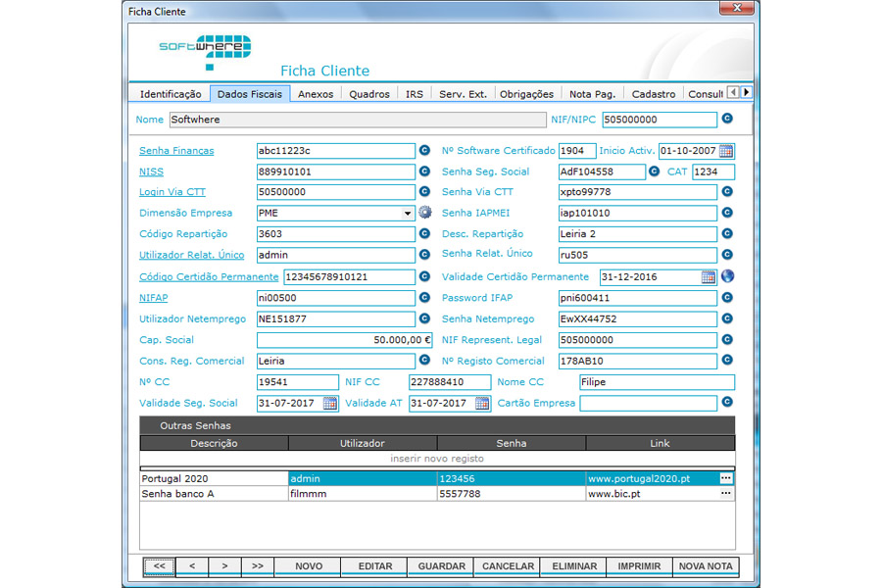Click the copy icon next to Senha Seg. Social
This screenshot has width=882, height=588.
click(x=655, y=171)
